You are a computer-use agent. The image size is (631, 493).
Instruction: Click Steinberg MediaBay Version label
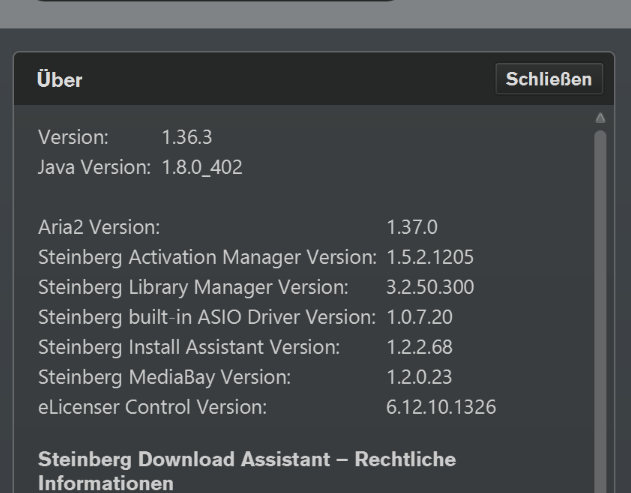click(x=164, y=377)
